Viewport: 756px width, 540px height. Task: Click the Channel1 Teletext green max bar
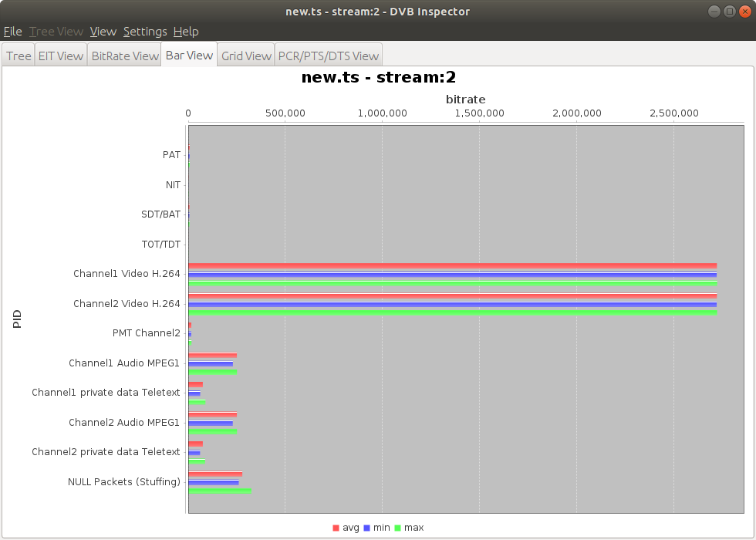pos(197,402)
